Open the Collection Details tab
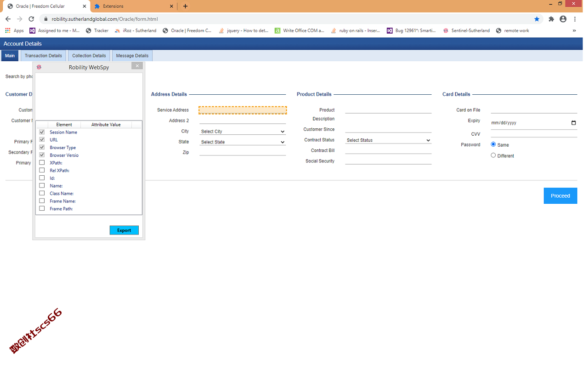588x368 pixels. coord(89,56)
